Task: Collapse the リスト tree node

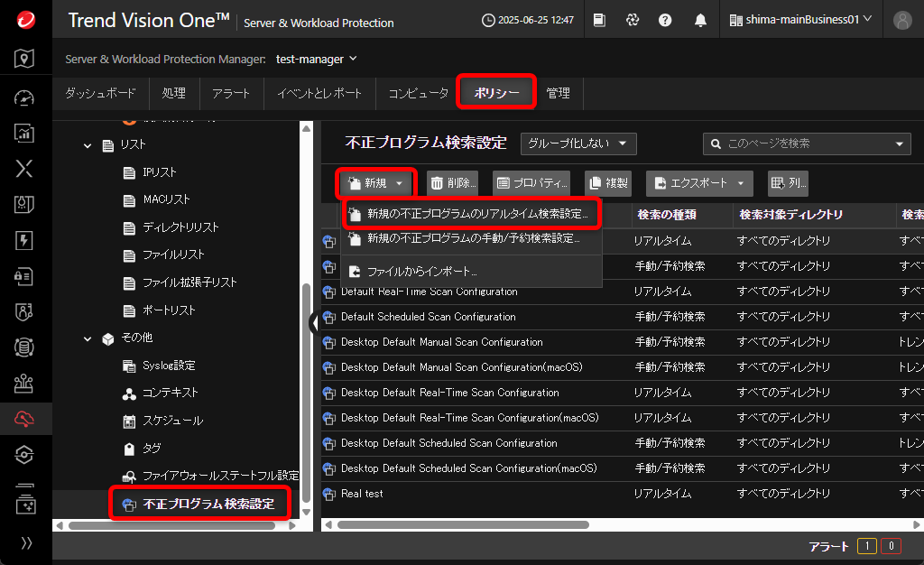Action: (x=88, y=145)
